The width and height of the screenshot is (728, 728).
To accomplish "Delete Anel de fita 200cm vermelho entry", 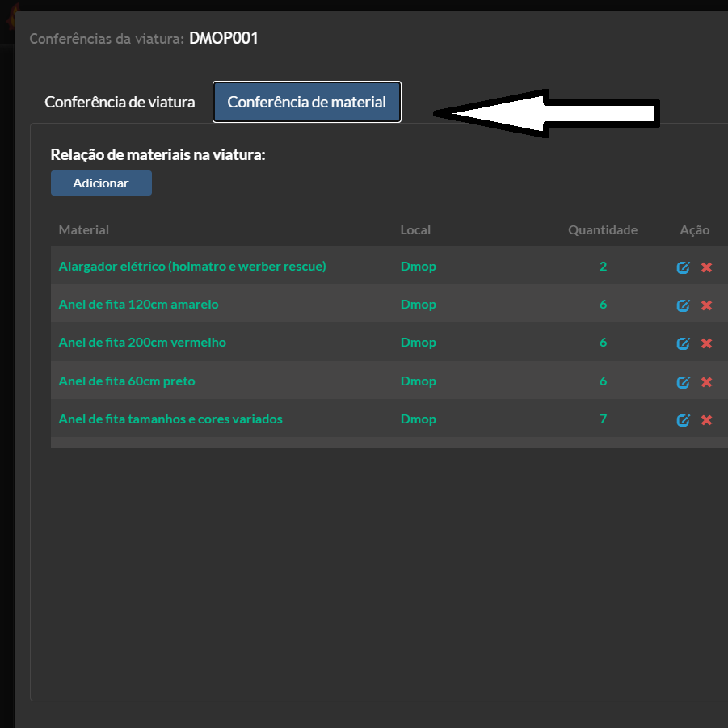I will tap(707, 343).
